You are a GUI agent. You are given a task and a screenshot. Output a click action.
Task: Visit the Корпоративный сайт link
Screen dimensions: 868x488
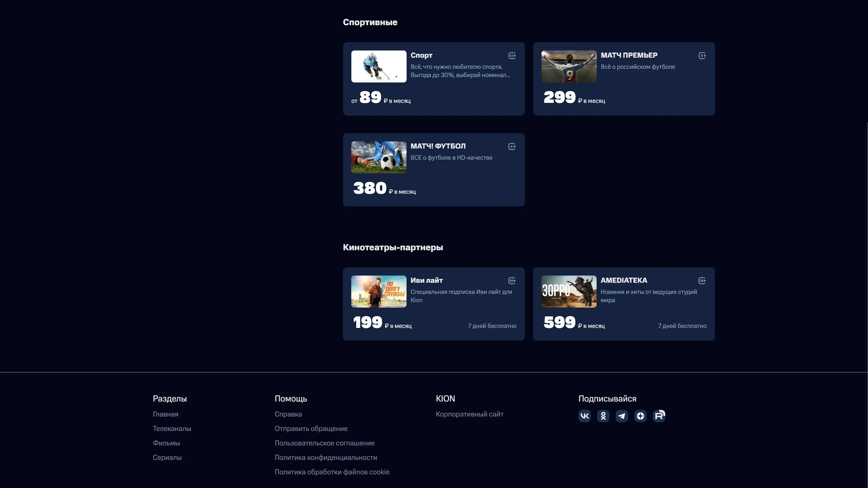point(469,414)
